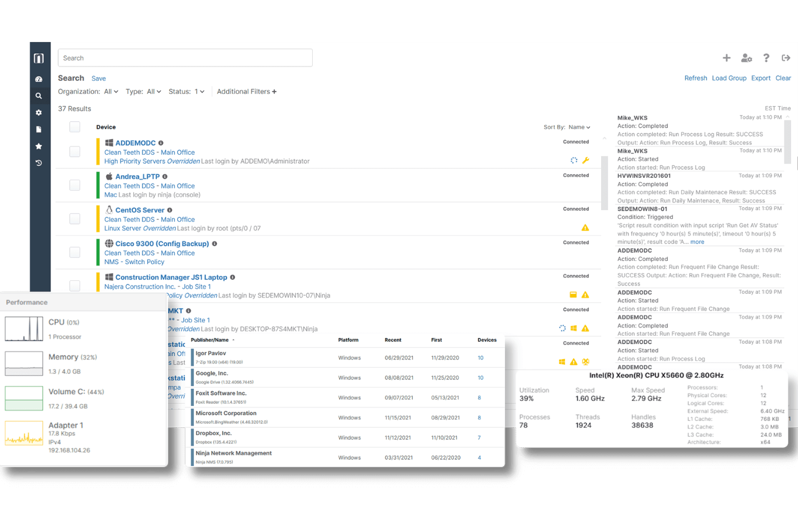Click the Microsoft Corporation software row
The image size is (798, 532).
pos(348,418)
